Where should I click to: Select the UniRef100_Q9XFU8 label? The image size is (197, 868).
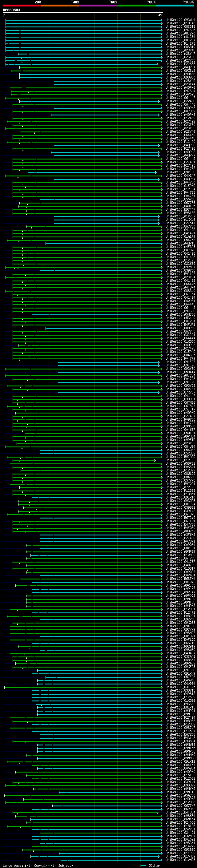180,172
